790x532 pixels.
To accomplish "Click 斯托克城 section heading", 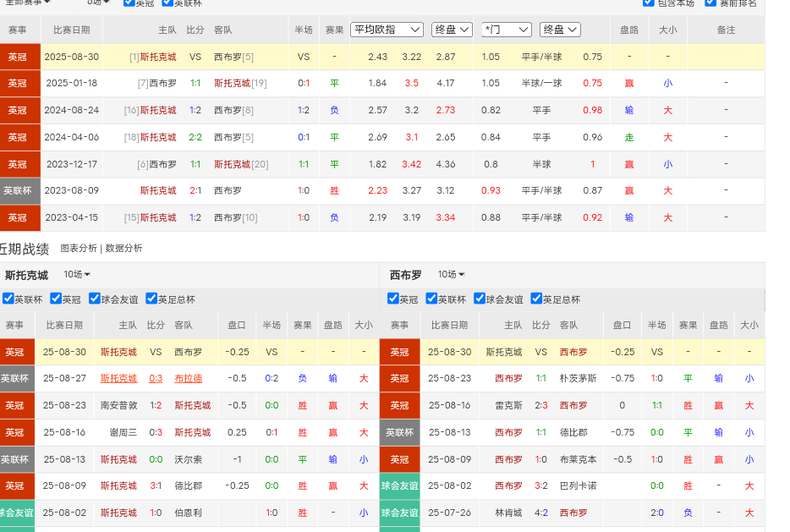I will (27, 275).
